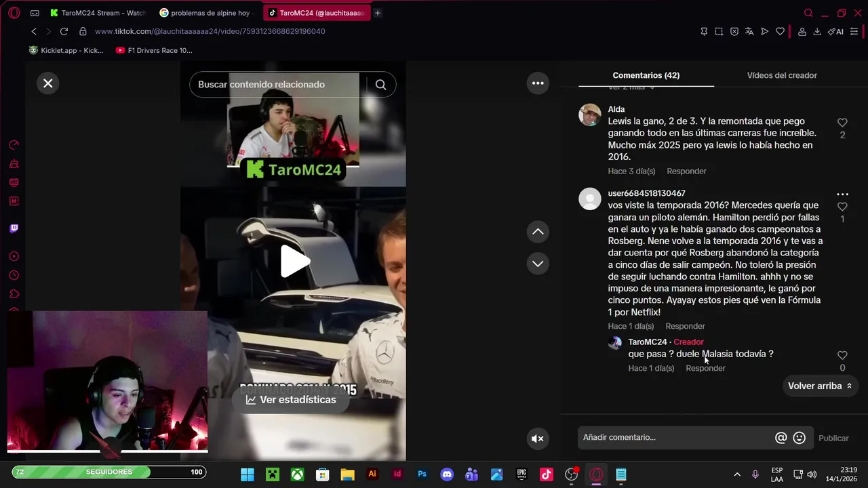Like Alda's comment
The width and height of the screenshot is (868, 488).
click(x=842, y=123)
